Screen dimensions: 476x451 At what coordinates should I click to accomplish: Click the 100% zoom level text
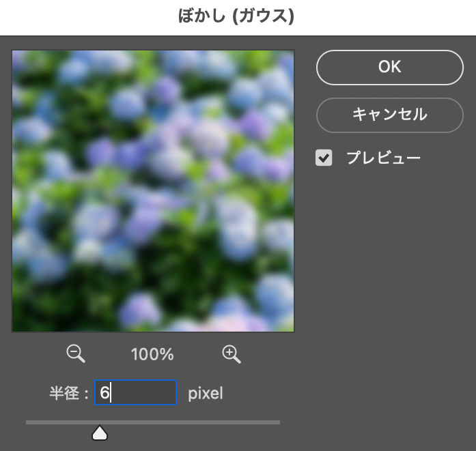tap(152, 354)
